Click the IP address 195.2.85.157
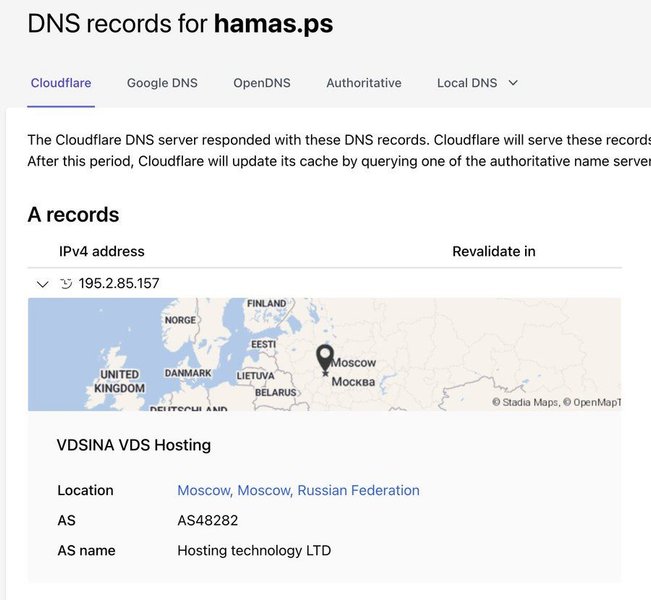 tap(119, 284)
